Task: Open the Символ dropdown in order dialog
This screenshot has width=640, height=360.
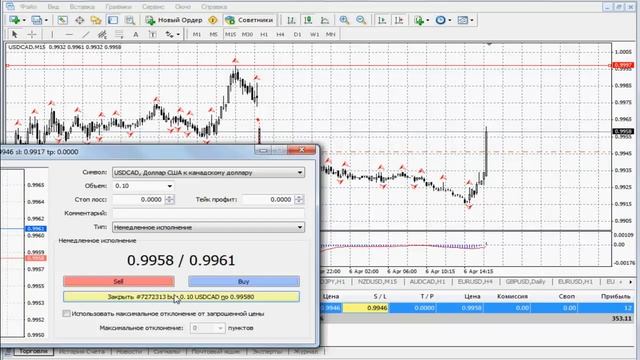Action: tap(209, 172)
